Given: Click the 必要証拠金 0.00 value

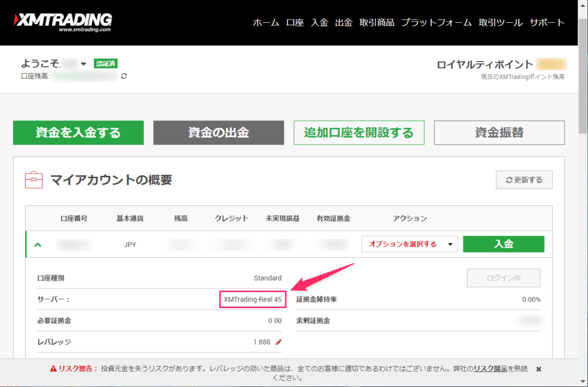Looking at the screenshot, I should [x=275, y=321].
